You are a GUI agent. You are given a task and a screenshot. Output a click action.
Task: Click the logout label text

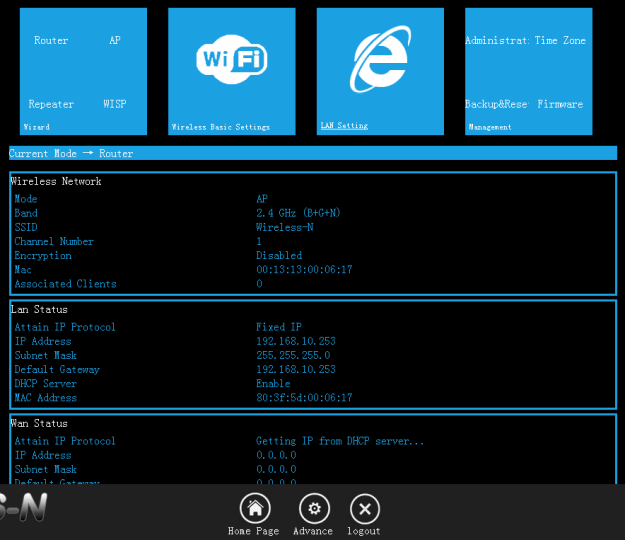pyautogui.click(x=364, y=531)
